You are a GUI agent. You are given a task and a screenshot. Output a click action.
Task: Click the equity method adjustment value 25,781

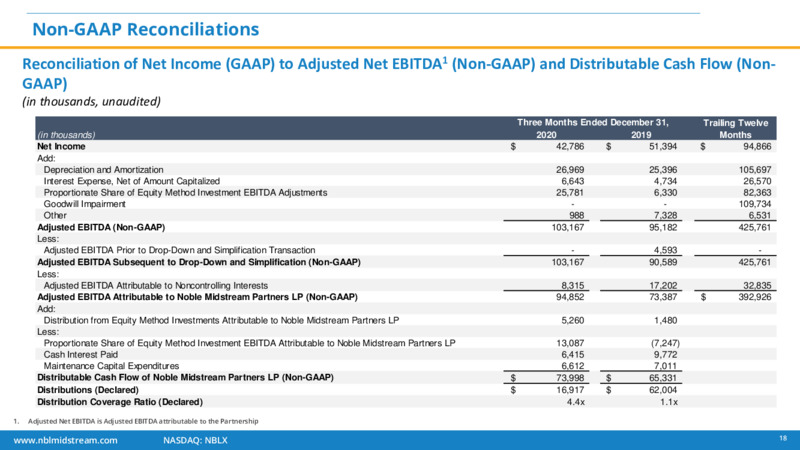(x=570, y=192)
